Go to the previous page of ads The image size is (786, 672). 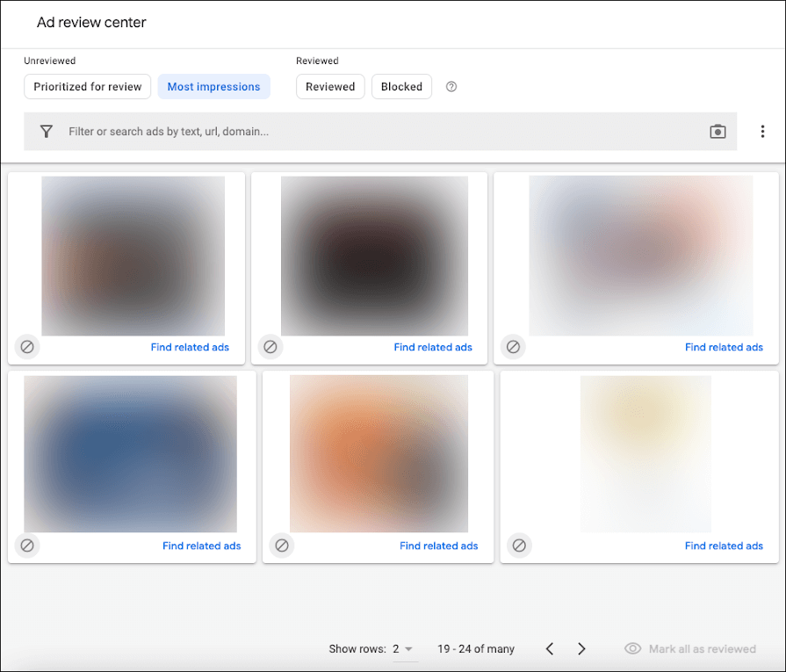(x=550, y=649)
